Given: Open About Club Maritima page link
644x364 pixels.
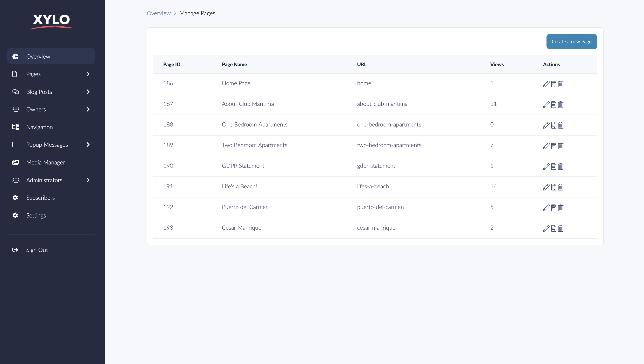Looking at the screenshot, I should point(248,104).
